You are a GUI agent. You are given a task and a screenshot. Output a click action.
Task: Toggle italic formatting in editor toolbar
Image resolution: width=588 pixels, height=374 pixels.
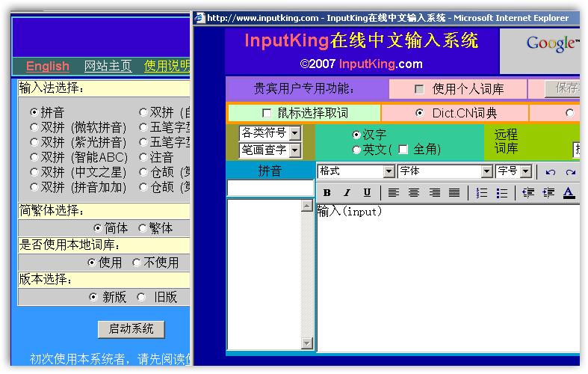(347, 193)
